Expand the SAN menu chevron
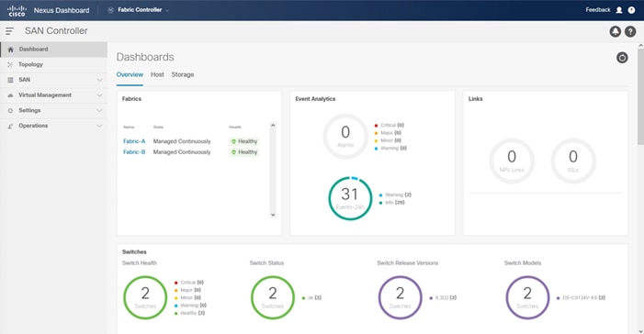644x334 pixels. click(x=99, y=80)
